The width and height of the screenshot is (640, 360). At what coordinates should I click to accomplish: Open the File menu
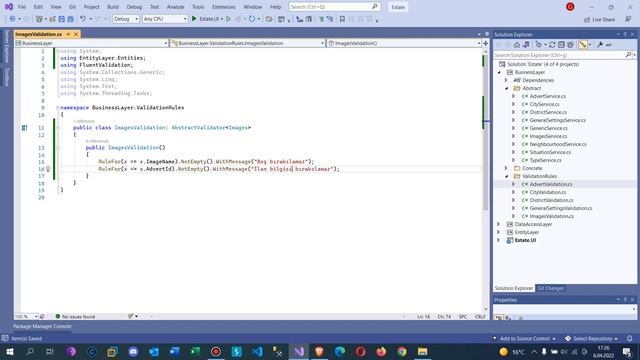pos(22,7)
